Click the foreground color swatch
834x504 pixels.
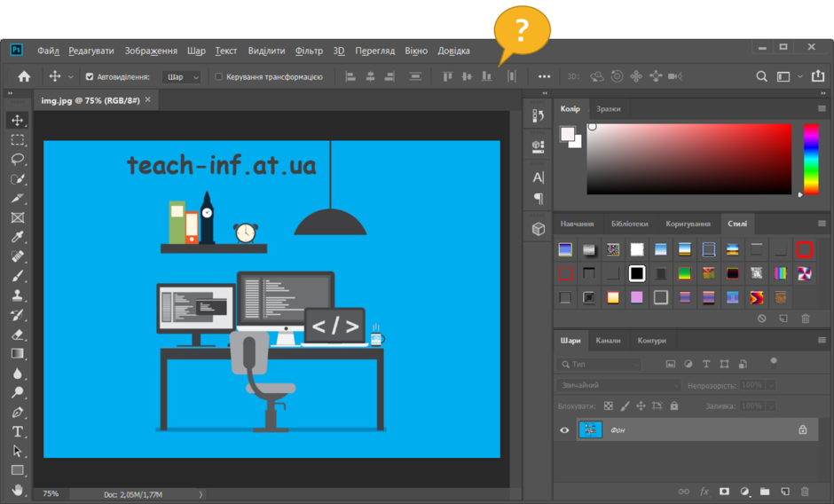pyautogui.click(x=568, y=134)
